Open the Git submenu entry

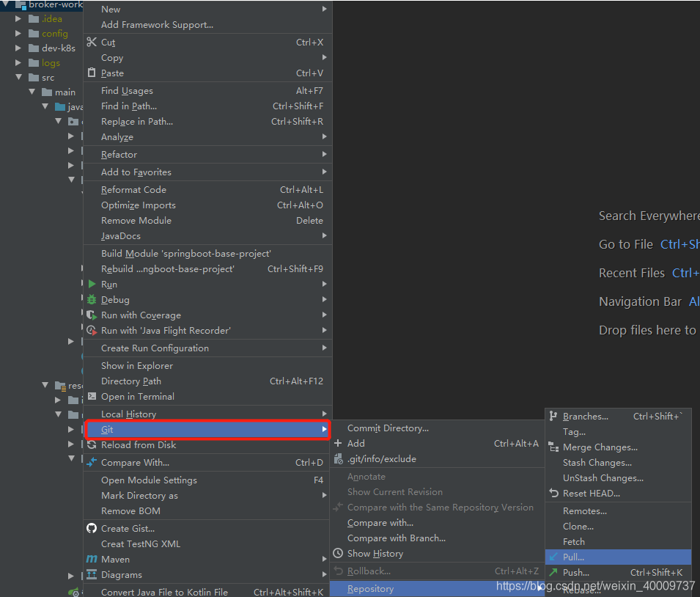tap(207, 430)
